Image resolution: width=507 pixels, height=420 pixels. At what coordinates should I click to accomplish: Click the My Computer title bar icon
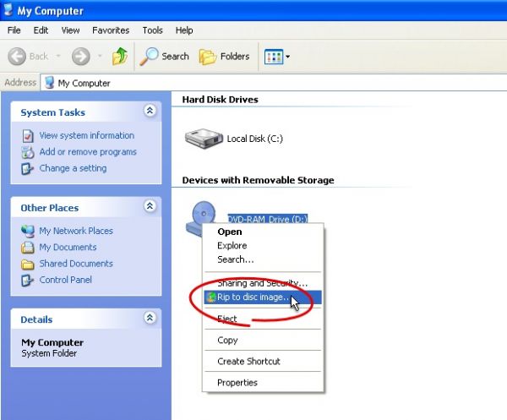click(x=8, y=9)
